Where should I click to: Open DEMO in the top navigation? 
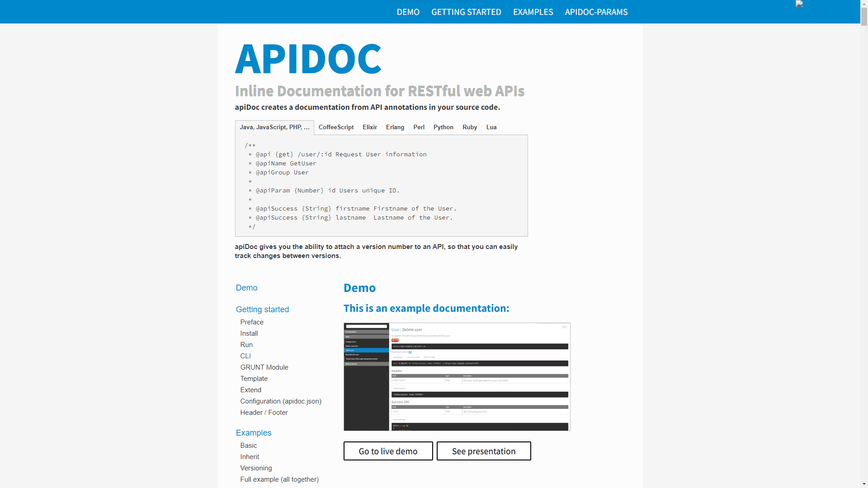click(408, 12)
